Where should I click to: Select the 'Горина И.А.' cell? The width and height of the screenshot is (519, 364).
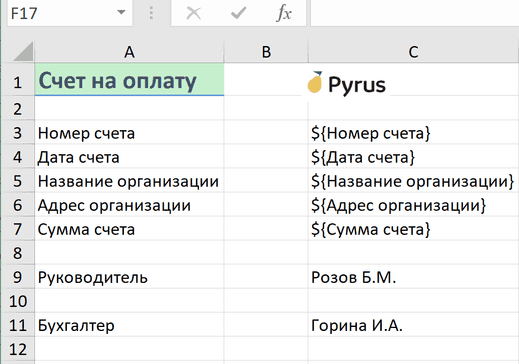click(x=413, y=324)
